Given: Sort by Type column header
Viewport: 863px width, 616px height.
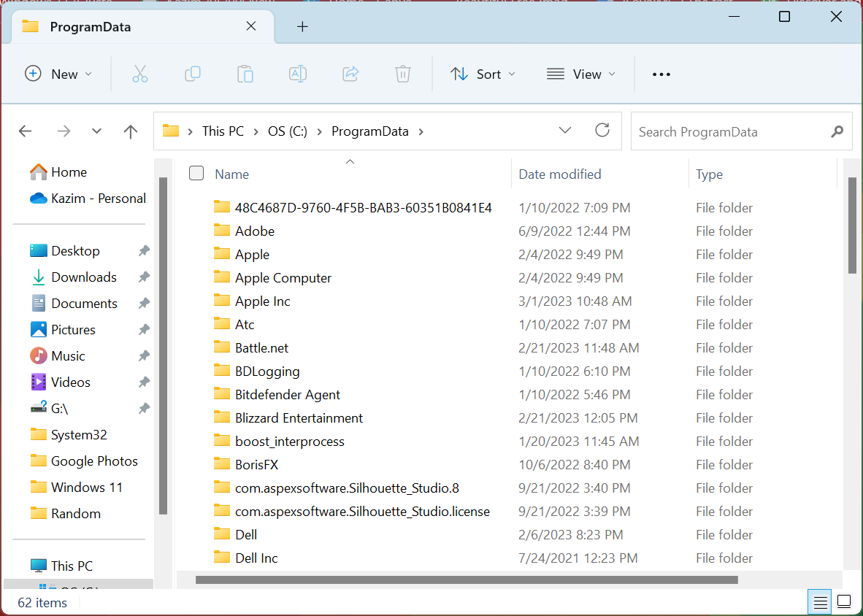Looking at the screenshot, I should (709, 174).
